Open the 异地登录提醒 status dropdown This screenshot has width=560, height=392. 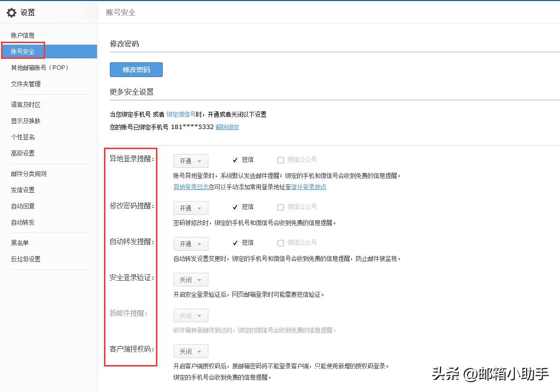(x=191, y=160)
